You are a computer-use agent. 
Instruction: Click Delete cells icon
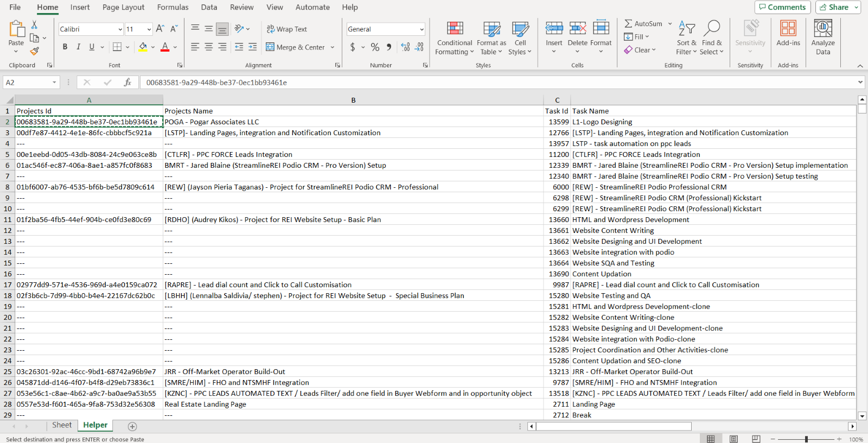(577, 28)
